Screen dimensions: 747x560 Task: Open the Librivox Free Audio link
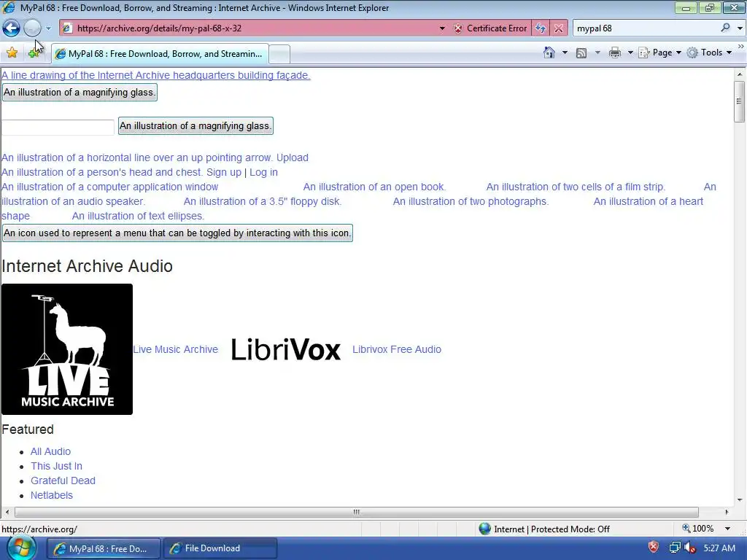(x=397, y=349)
